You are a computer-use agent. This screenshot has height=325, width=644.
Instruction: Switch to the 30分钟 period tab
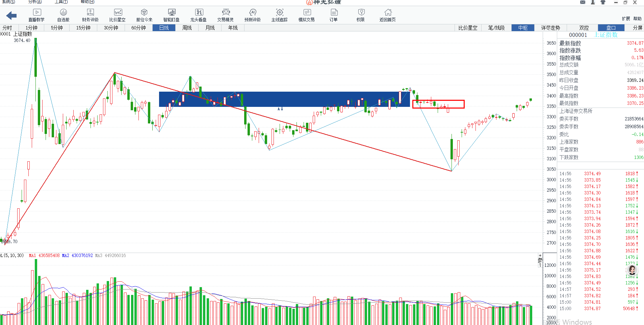click(111, 28)
